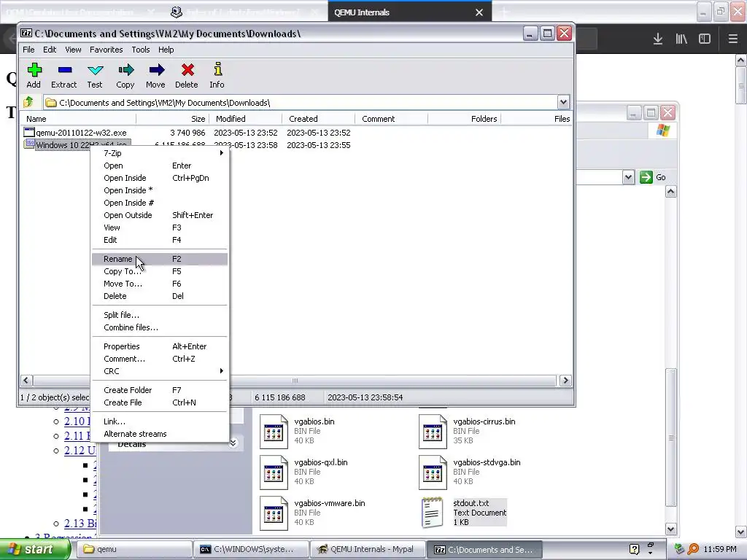Open the browser library icon

point(681,39)
